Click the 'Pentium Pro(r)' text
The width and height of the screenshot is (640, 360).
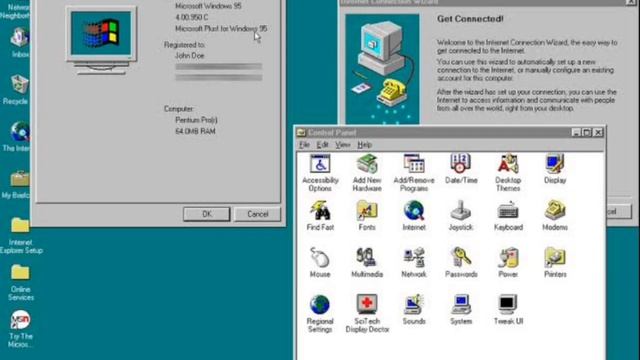(x=196, y=120)
